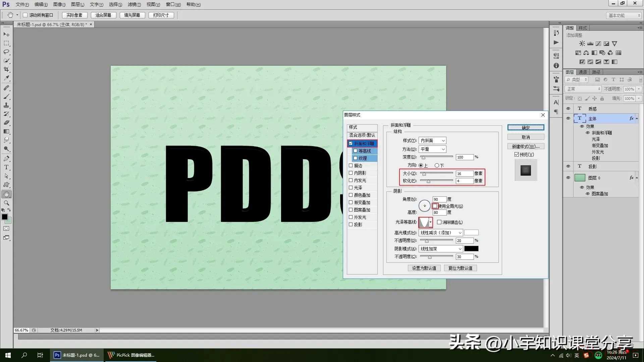644x362 pixels.
Task: Select the Horizontal Type tool
Action: click(6, 167)
